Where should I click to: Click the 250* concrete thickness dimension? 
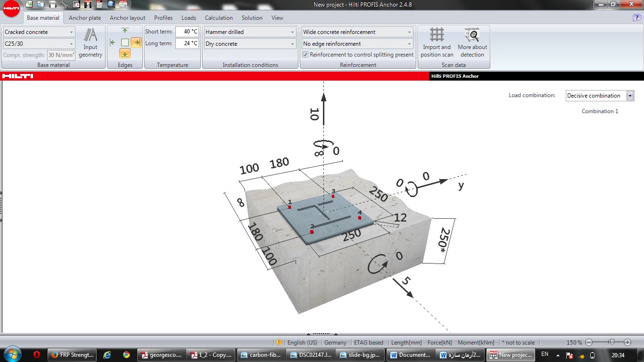coord(445,239)
